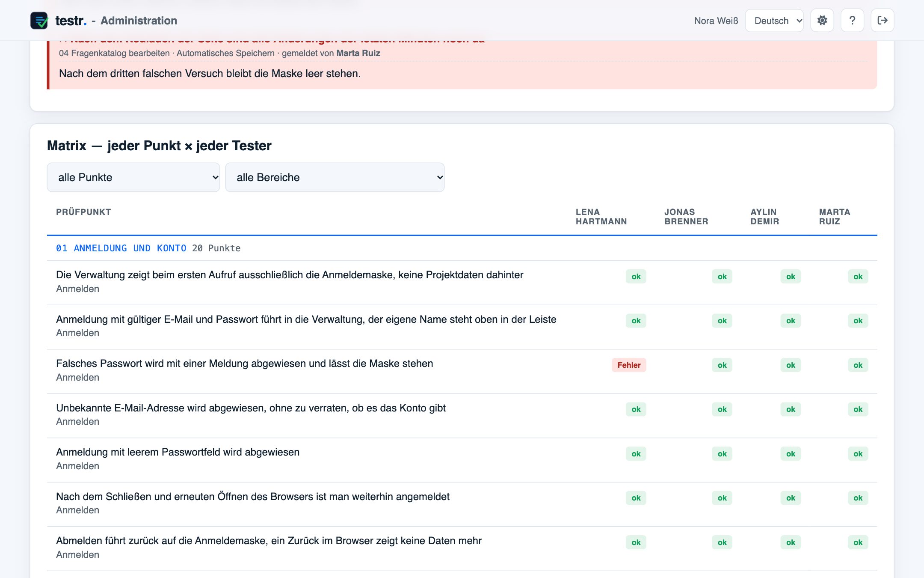Click the 'Jonas Brenner' column header
Image resolution: width=924 pixels, height=578 pixels.
(686, 217)
